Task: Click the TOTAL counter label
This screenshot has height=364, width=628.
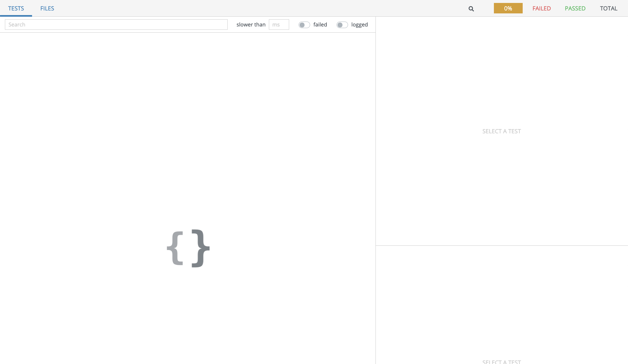Action: 609,8
